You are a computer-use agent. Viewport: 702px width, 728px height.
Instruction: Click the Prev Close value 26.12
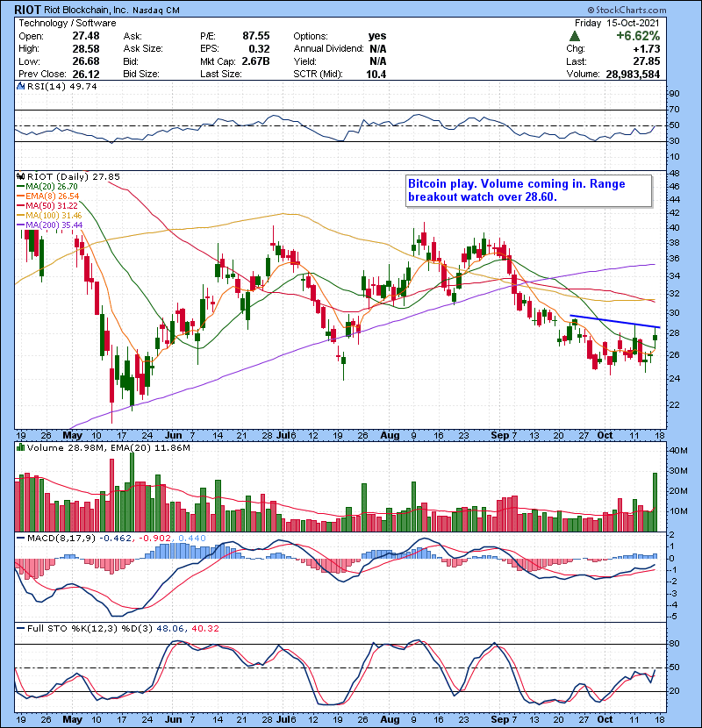coord(85,75)
